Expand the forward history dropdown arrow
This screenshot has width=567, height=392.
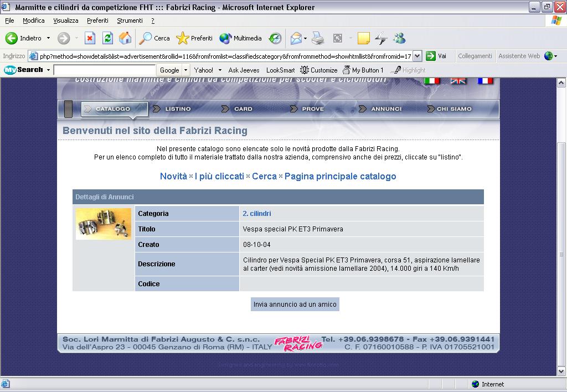(x=76, y=38)
